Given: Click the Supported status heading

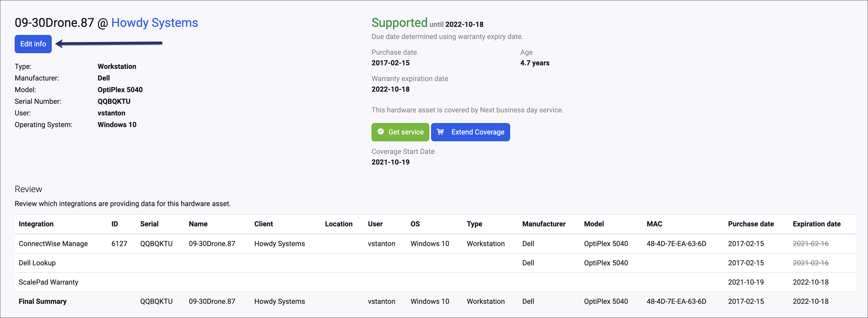Looking at the screenshot, I should 399,23.
